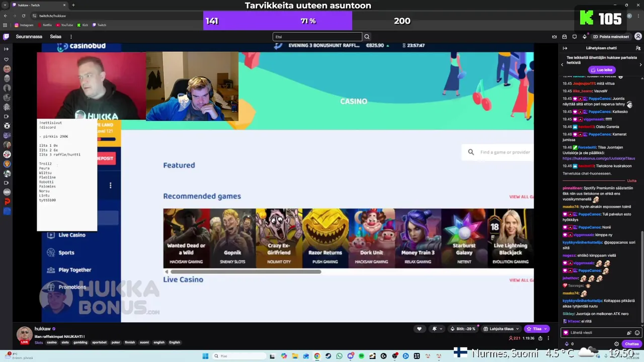Viewport: 644px width, 362px height.
Task: Open the Bitit -20% bits dropdown
Action: [463, 329]
